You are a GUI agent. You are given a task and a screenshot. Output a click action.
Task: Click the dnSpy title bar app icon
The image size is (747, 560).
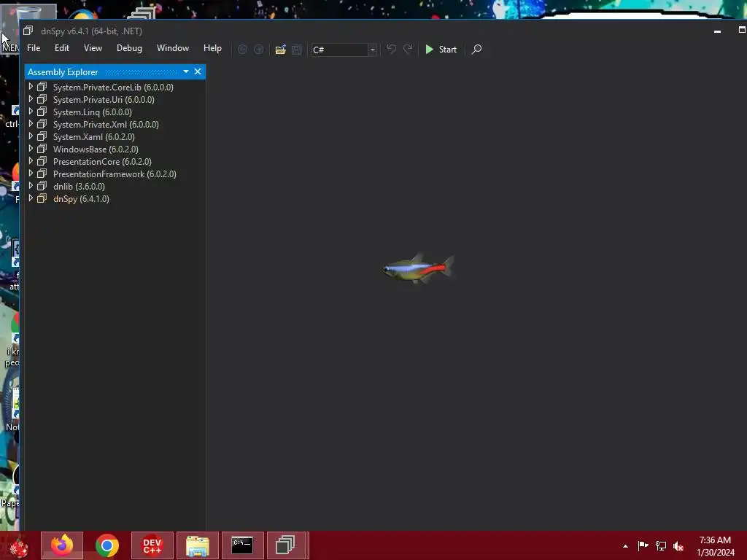pyautogui.click(x=28, y=31)
